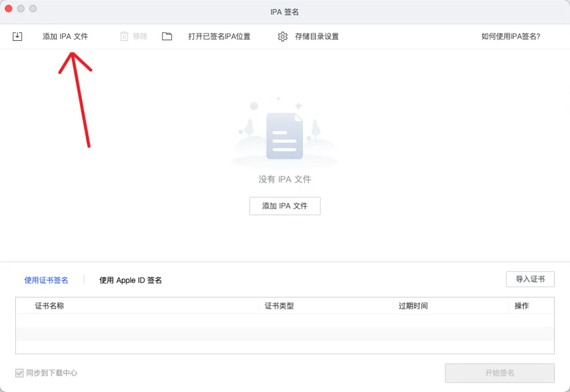Toggle the 同步到下载中心 checkbox
This screenshot has height=392, width=570.
pyautogui.click(x=20, y=373)
